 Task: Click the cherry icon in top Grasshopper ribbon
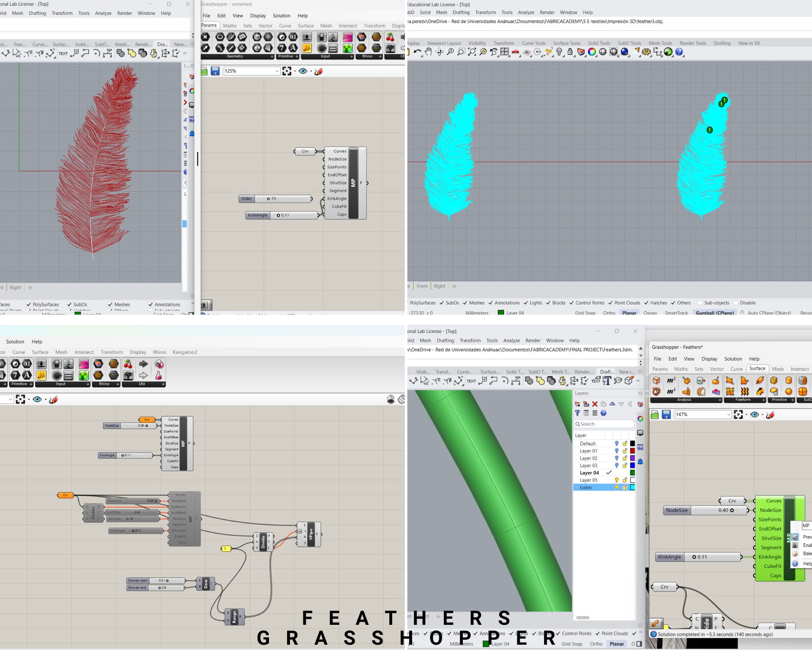390,37
